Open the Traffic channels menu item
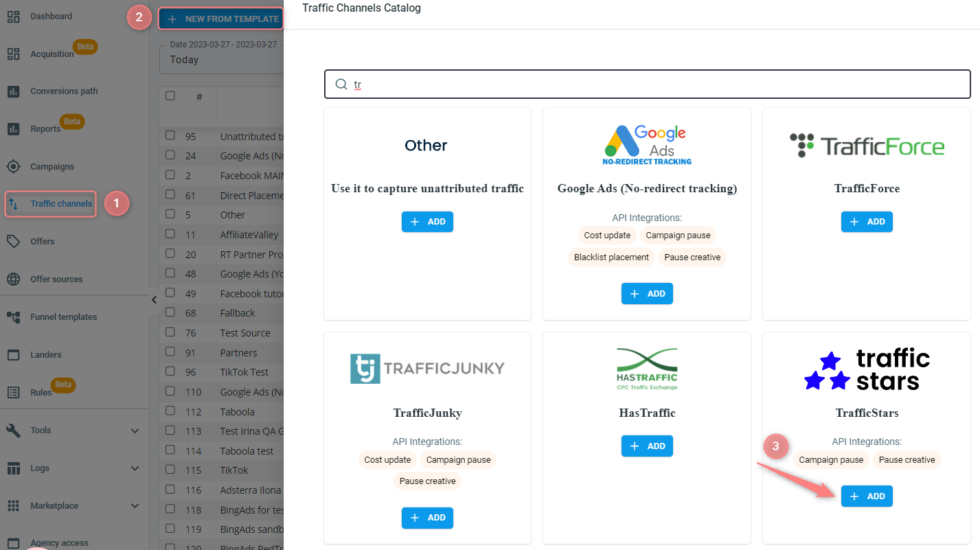 point(60,204)
